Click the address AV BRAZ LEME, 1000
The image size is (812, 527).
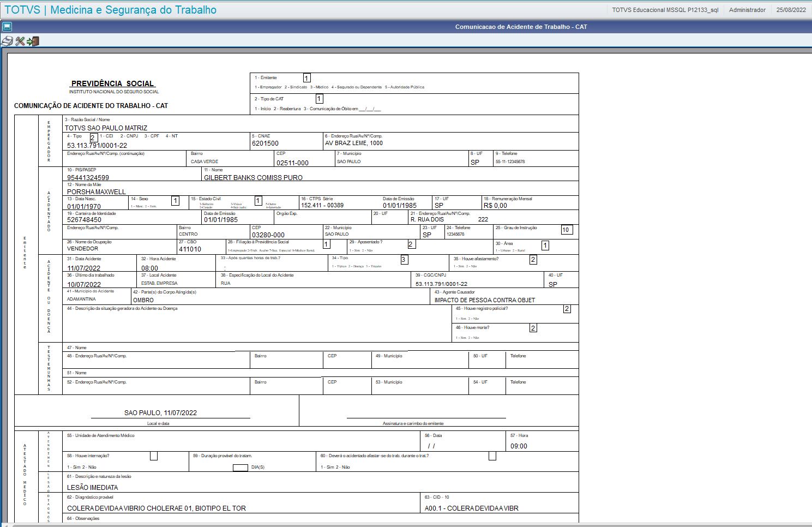[x=354, y=143]
